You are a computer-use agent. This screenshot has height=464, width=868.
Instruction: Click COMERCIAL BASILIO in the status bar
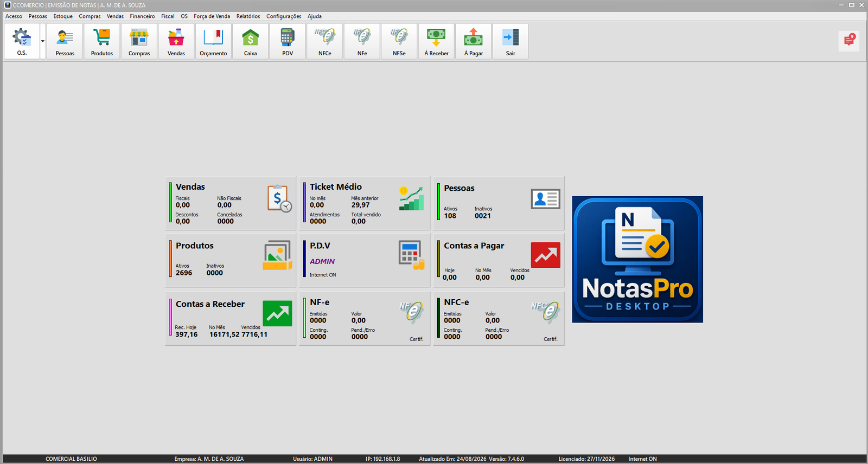coord(71,459)
